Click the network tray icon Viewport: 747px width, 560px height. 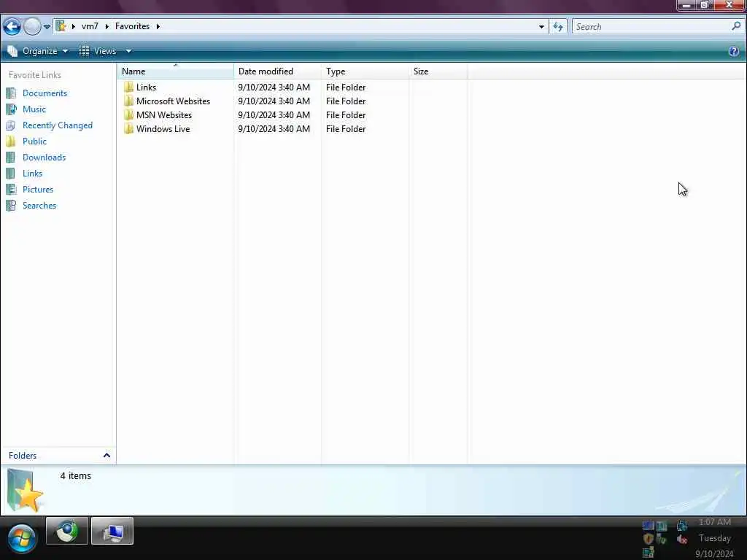tap(682, 525)
